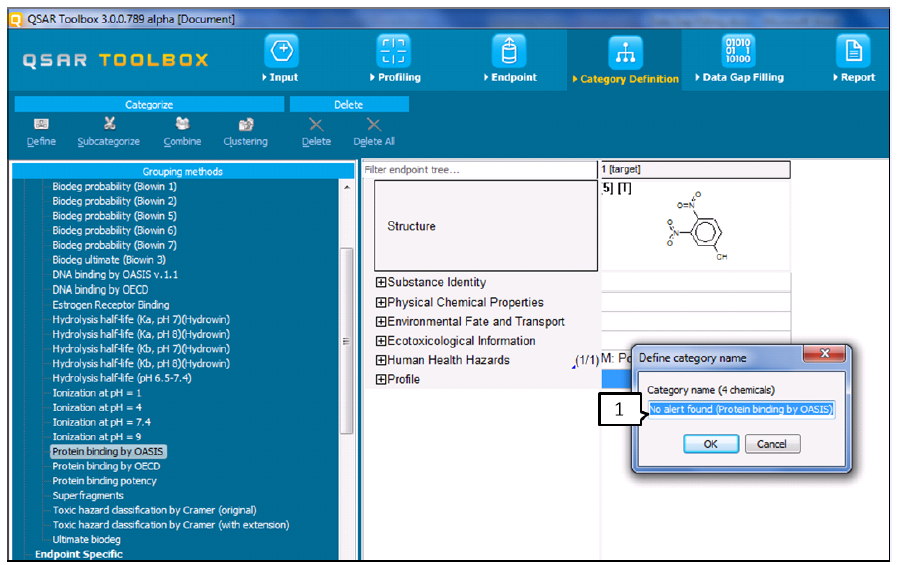The image size is (914, 565).
Task: Click the Category name text field
Action: tap(741, 409)
